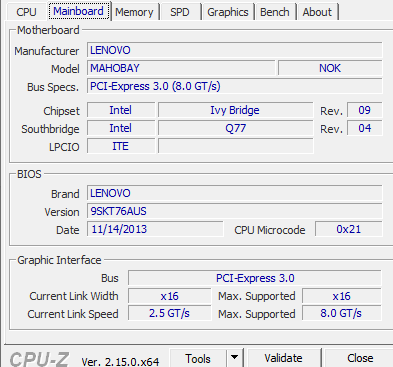Click the Chipset vendor Intel field
This screenshot has height=367, width=393.
pos(121,110)
